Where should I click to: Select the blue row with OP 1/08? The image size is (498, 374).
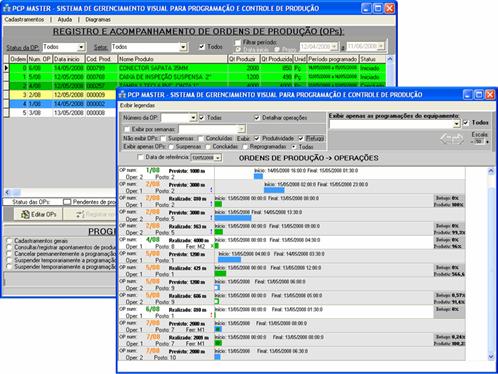pyautogui.click(x=62, y=104)
